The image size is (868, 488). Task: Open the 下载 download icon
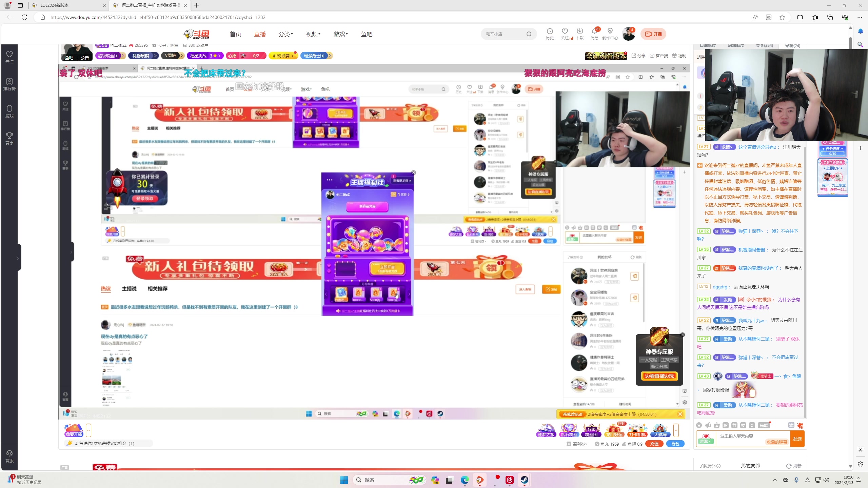tap(580, 34)
